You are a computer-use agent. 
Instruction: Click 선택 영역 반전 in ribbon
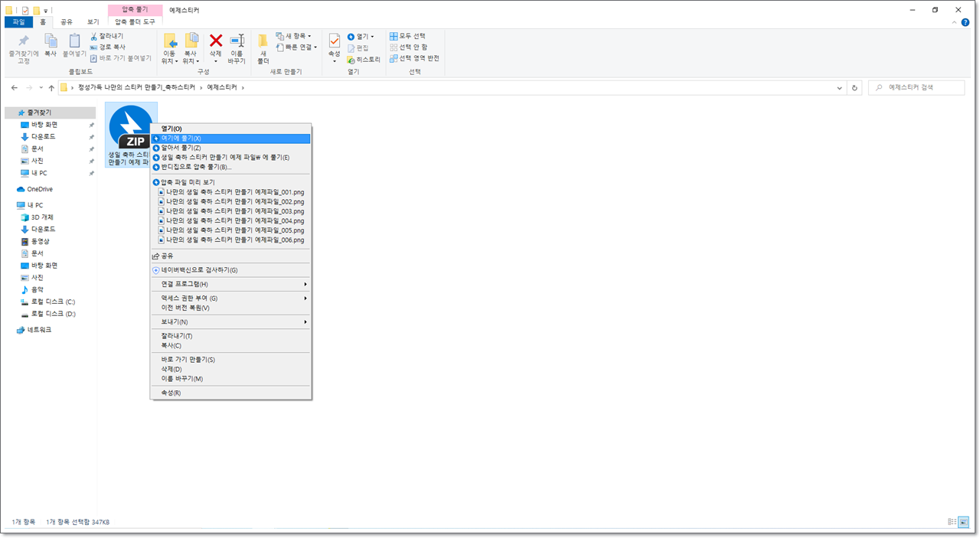[x=414, y=57]
